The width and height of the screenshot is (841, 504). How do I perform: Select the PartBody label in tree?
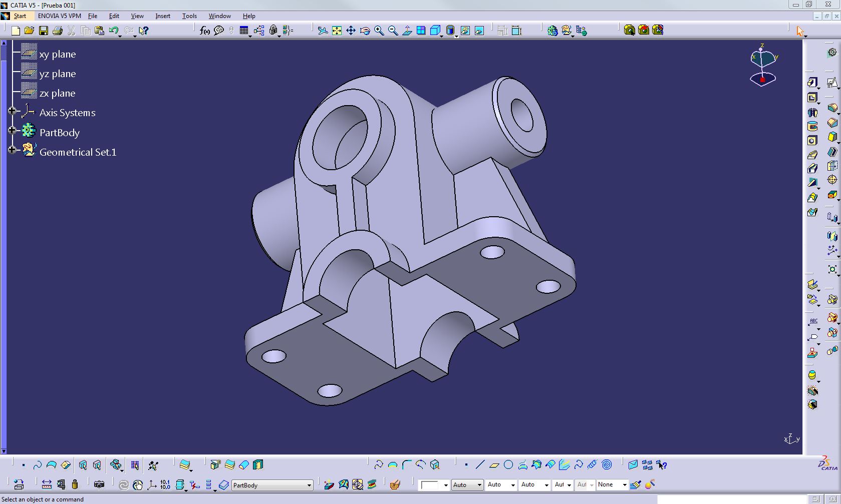coord(60,133)
